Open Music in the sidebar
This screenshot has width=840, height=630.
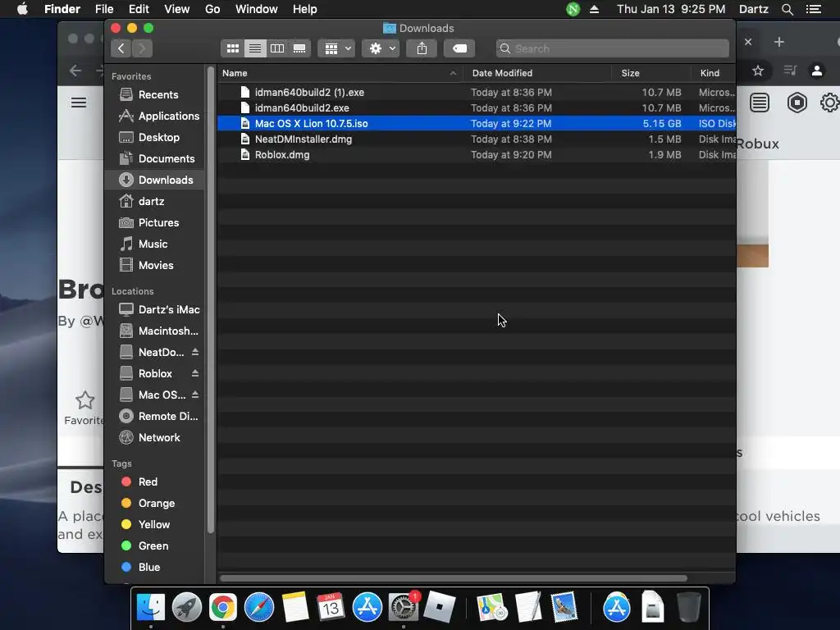(154, 244)
